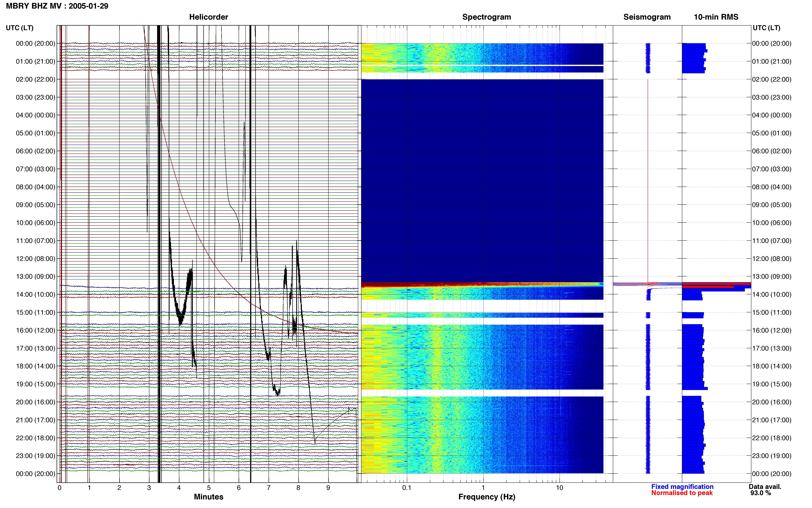Select the '01:00 (21:00)' label on left axis

click(36, 61)
